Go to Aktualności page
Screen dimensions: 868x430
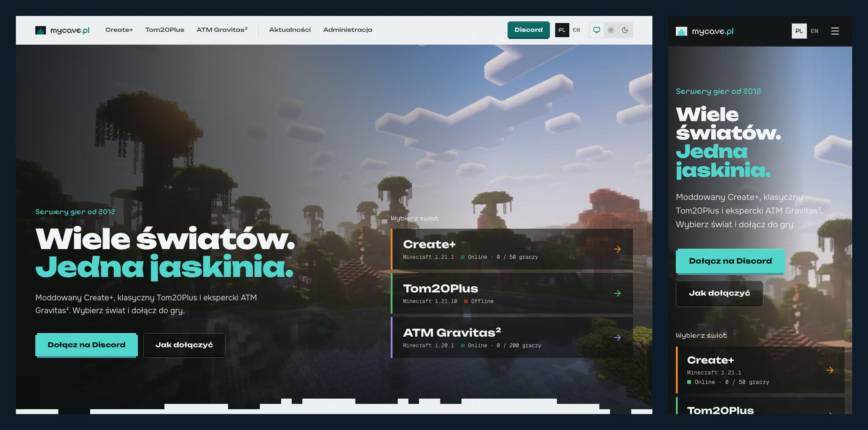(290, 30)
